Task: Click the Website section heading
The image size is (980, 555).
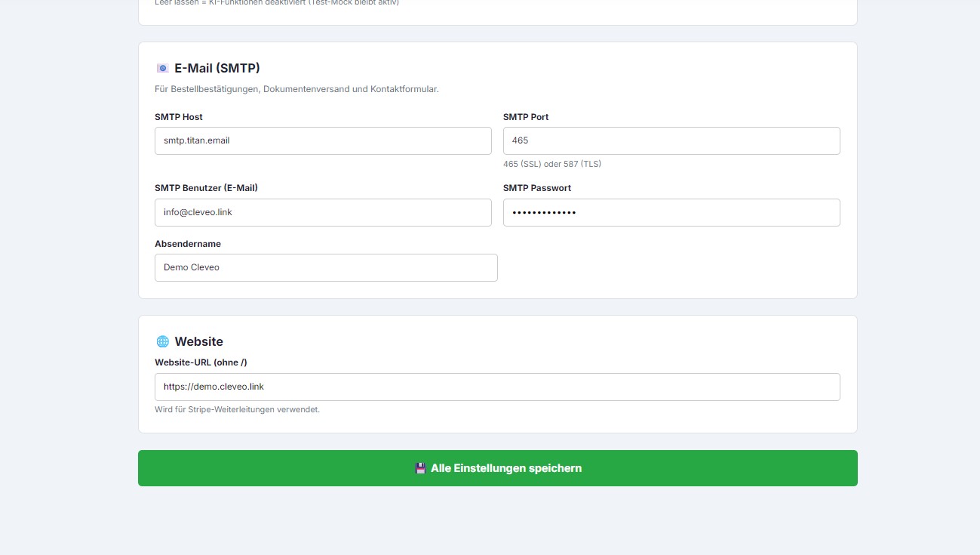Action: [x=199, y=341]
